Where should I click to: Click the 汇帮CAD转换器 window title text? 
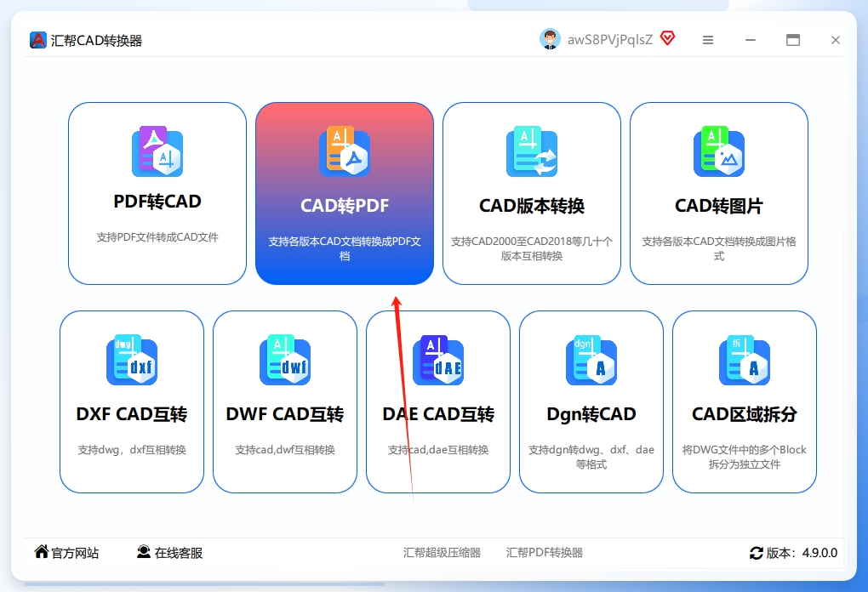96,40
